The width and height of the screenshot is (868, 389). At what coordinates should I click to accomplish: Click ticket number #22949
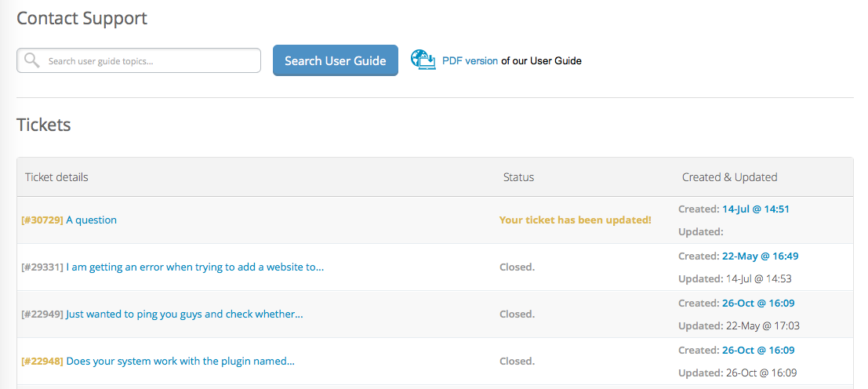pyautogui.click(x=42, y=314)
